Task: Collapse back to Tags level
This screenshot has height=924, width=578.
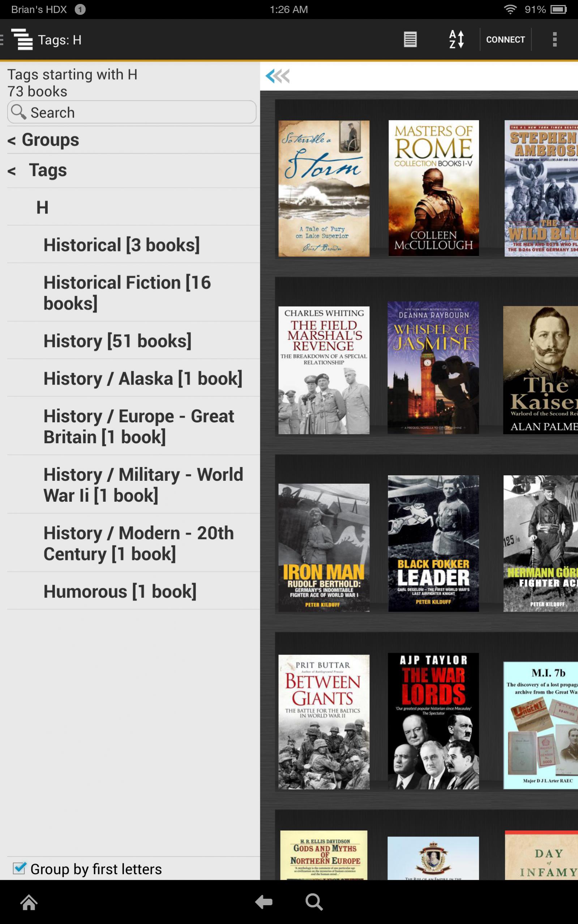Action: tap(133, 170)
